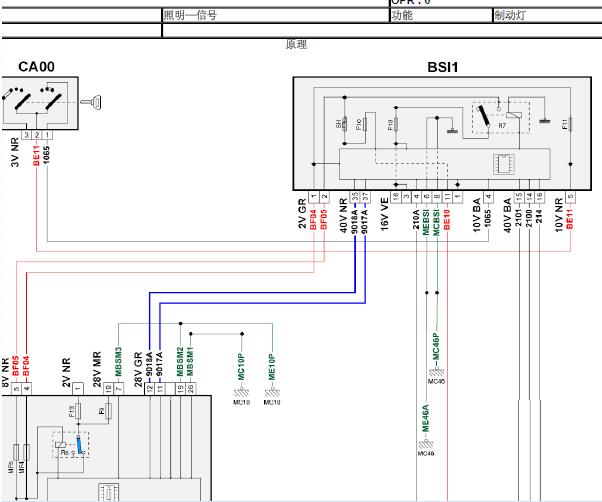This screenshot has width=602, height=502.
Task: Select pin 2 of the CA00 connector
Action: 37,135
